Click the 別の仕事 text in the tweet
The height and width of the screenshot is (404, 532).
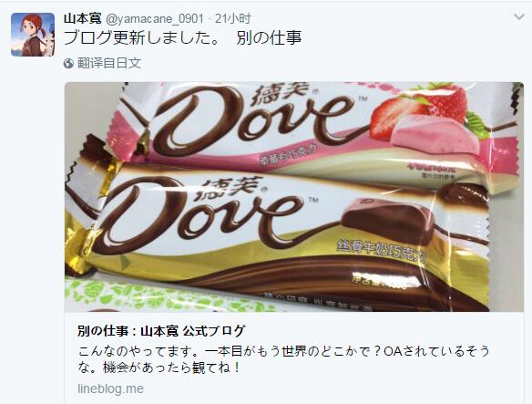(269, 37)
